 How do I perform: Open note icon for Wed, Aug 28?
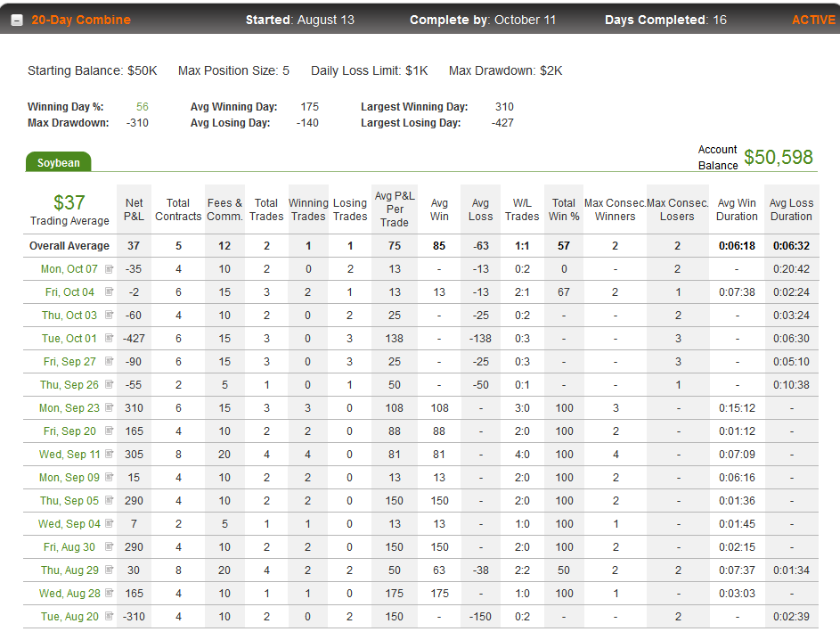pyautogui.click(x=110, y=593)
